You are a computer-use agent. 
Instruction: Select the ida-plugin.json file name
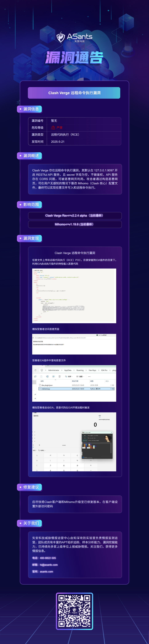[47, 385]
